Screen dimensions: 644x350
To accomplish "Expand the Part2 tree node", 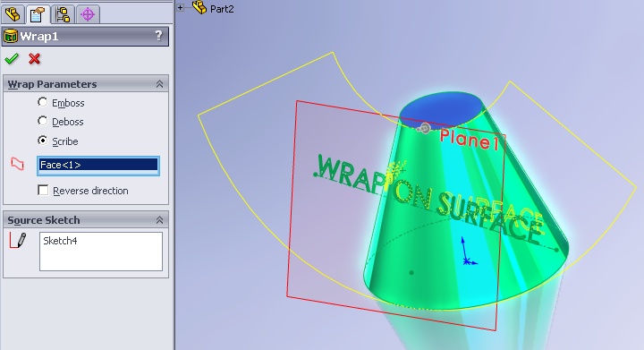I will [x=180, y=7].
